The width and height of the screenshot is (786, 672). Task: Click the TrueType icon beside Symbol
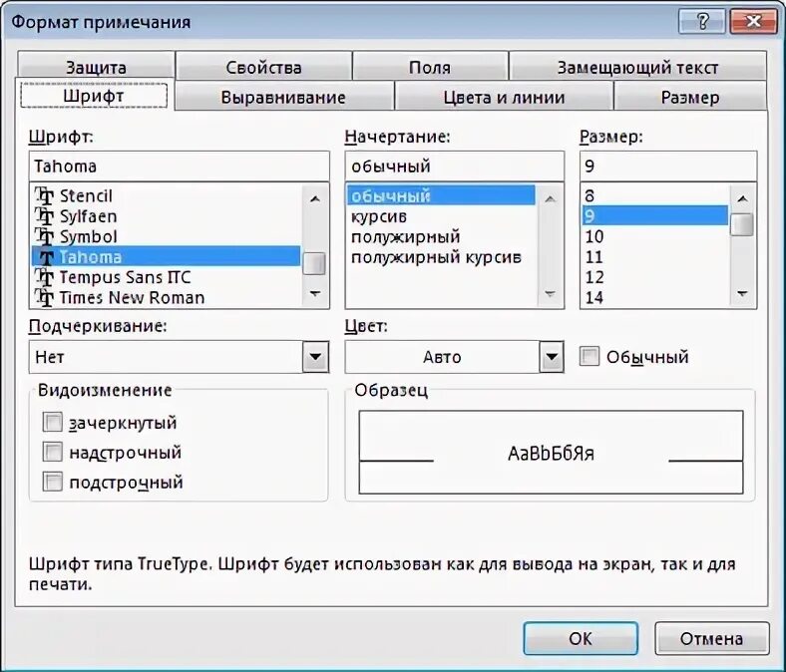click(45, 236)
